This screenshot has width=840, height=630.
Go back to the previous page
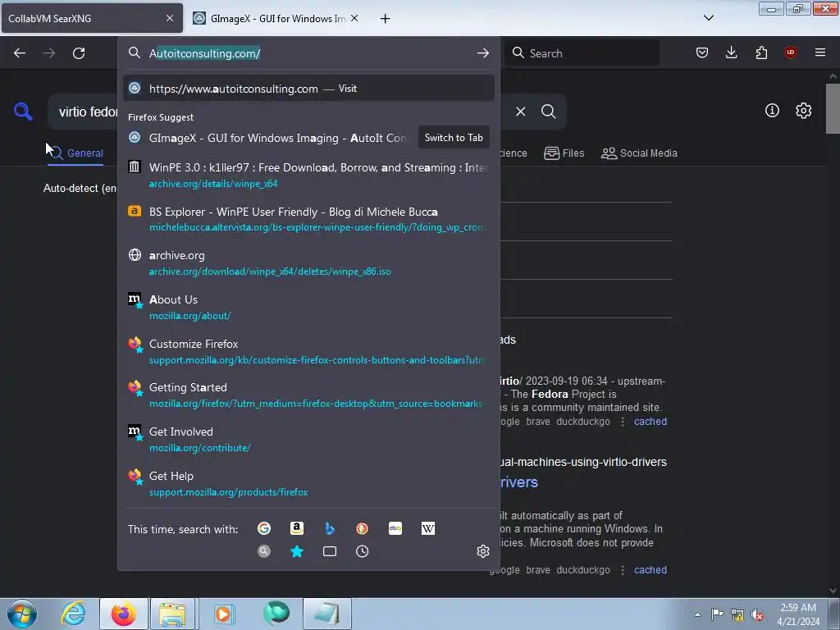(20, 53)
